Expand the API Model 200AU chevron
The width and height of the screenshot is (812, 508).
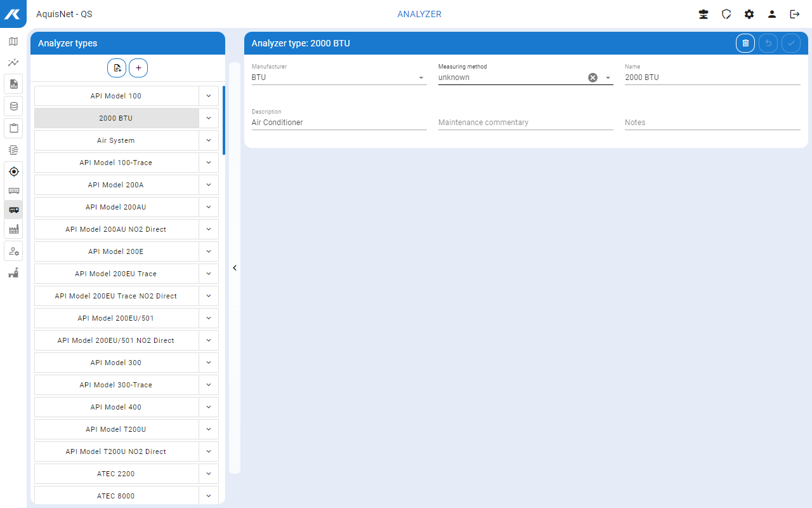209,207
